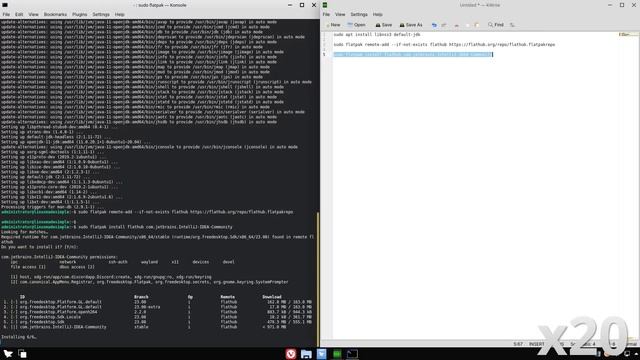Click the blue app icon beside the file manager
This screenshot has height=360, width=640.
click(x=322, y=354)
